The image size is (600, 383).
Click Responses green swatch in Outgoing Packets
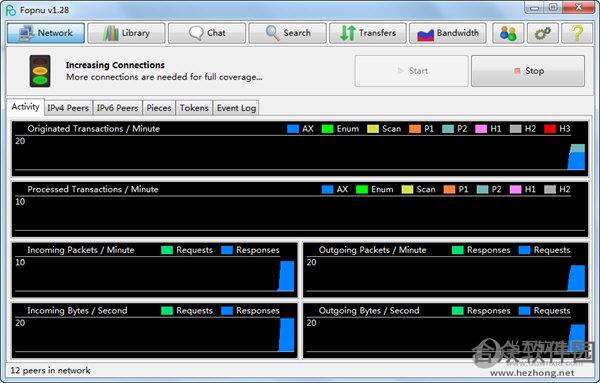[x=458, y=250]
